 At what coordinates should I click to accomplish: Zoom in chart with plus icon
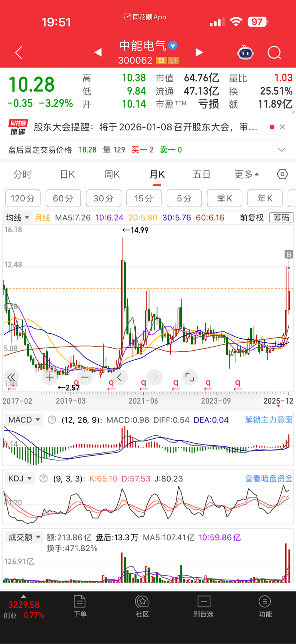(50, 377)
